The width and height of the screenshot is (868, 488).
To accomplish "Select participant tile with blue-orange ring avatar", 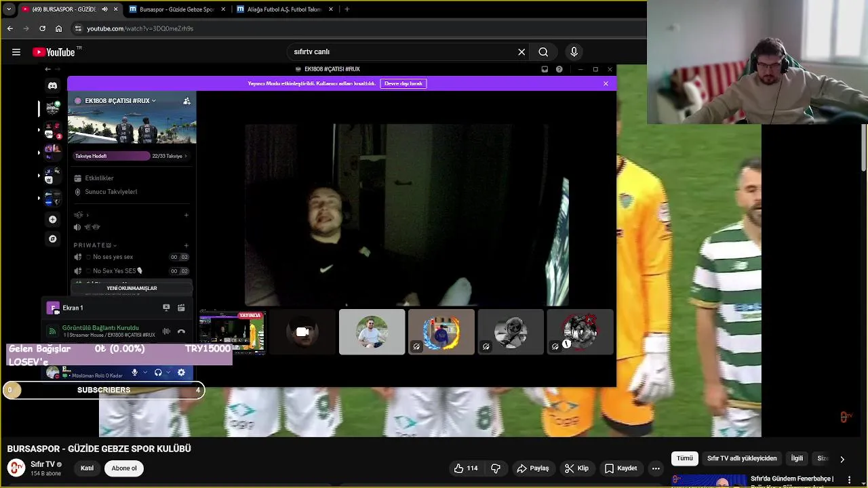I will pos(441,332).
